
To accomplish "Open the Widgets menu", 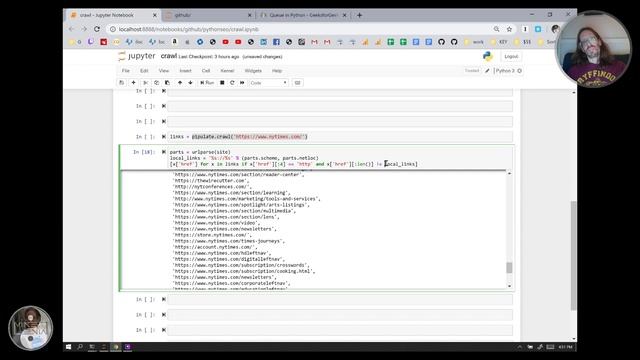I will click(253, 71).
